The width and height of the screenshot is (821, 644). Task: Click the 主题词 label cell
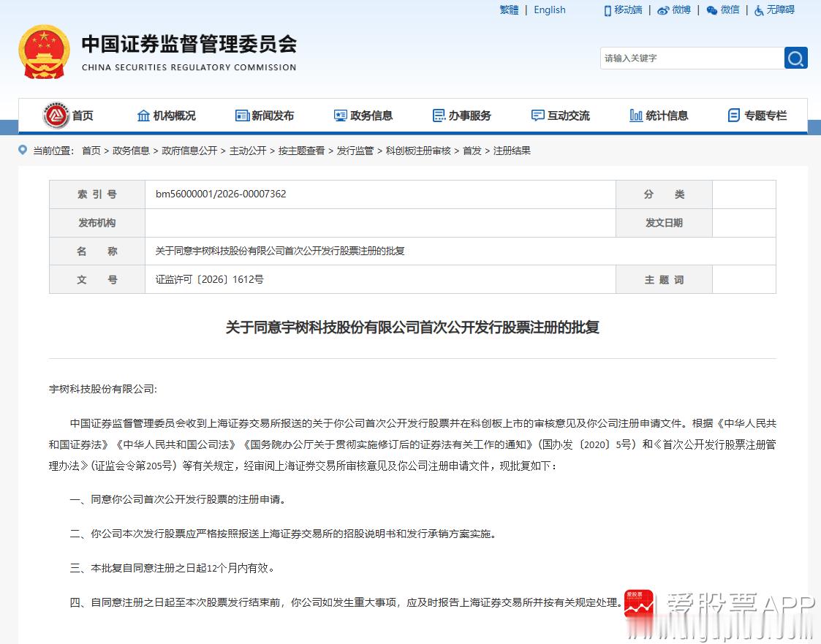pos(664,279)
